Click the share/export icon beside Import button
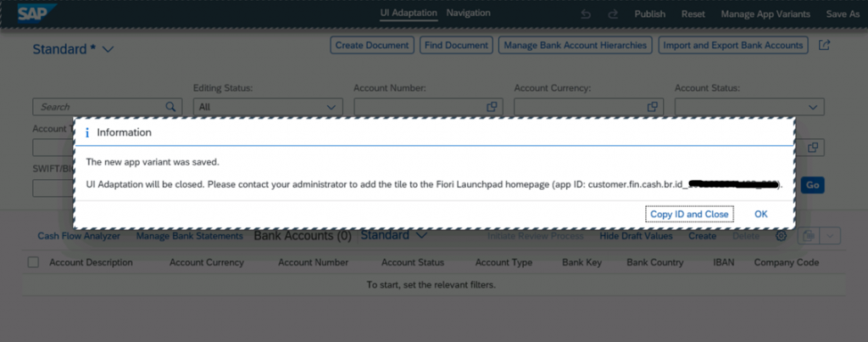868x342 pixels. click(x=824, y=45)
